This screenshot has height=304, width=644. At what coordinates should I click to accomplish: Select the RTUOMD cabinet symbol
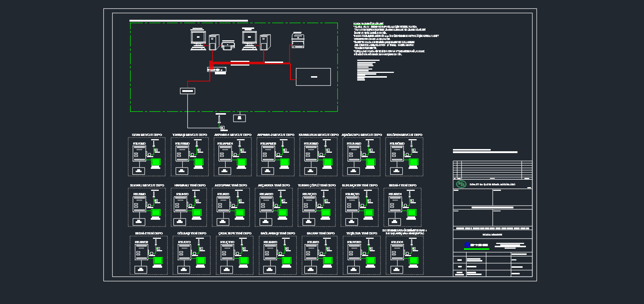139,154
